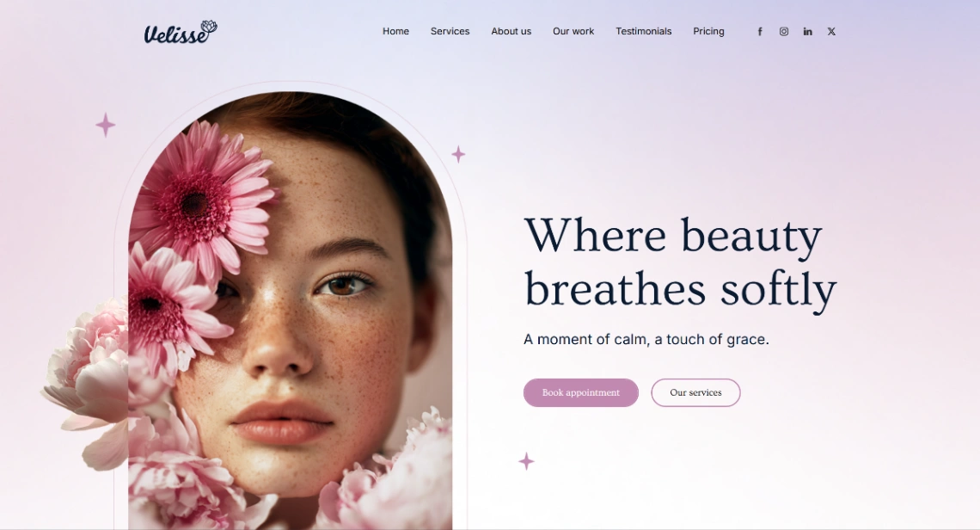Click the sparkle star below Book appointment
This screenshot has width=980, height=530.
[526, 461]
